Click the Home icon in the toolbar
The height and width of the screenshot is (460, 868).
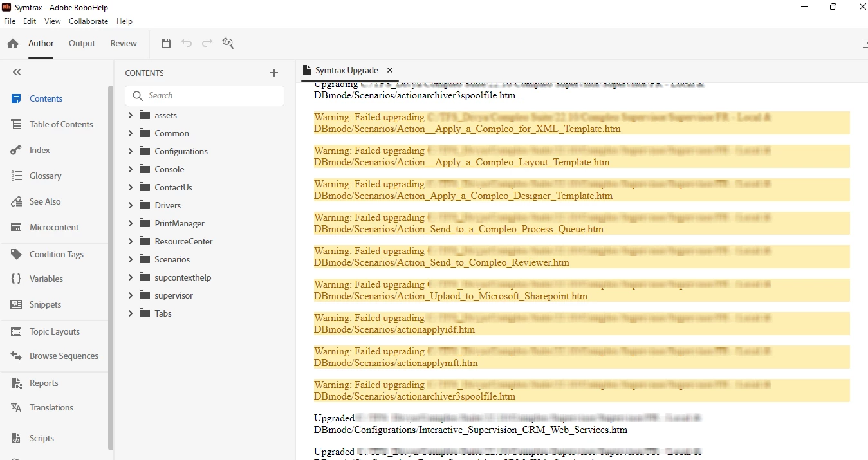[x=13, y=44]
